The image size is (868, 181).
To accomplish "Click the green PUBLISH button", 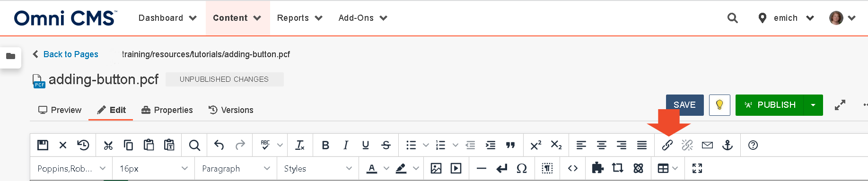I will [x=770, y=105].
